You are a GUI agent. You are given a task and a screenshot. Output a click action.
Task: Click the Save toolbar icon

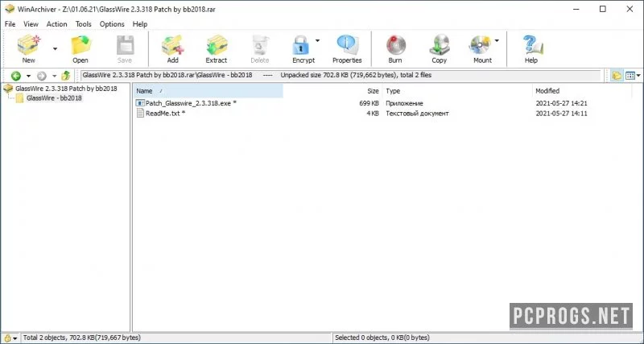tap(125, 45)
